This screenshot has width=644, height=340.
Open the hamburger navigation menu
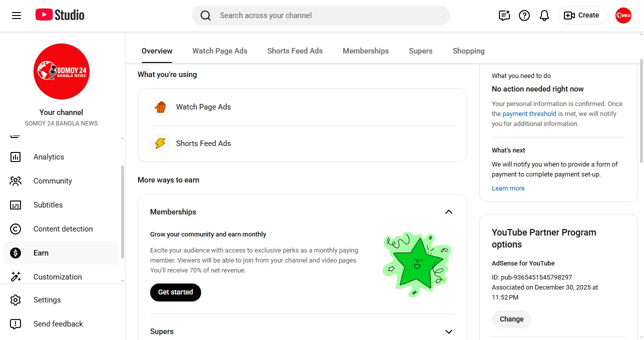point(17,15)
